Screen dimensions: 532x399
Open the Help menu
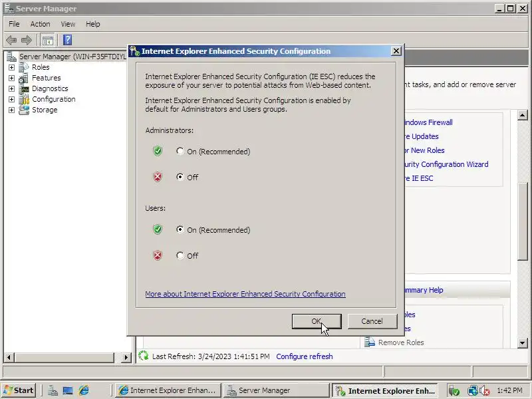[92, 24]
